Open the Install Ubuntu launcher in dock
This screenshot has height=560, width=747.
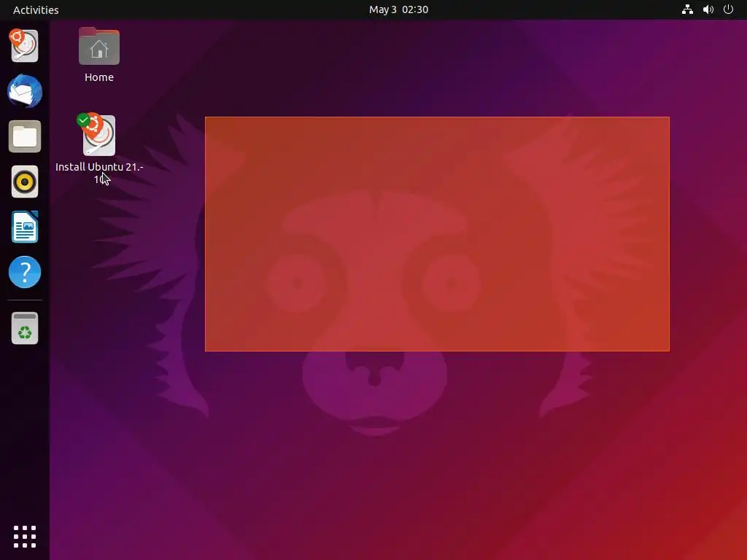point(24,46)
